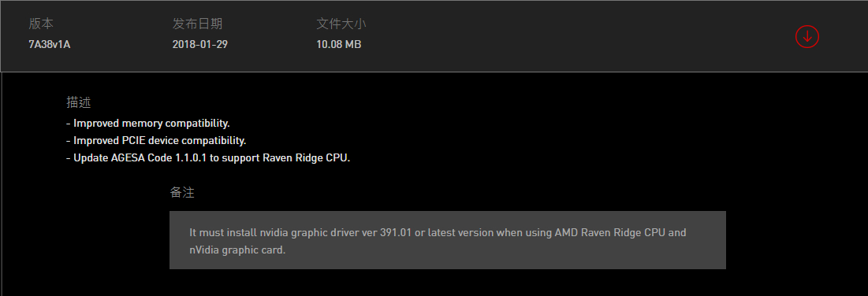Click the nVidia graphic card text
The height and width of the screenshot is (296, 868).
[237, 250]
